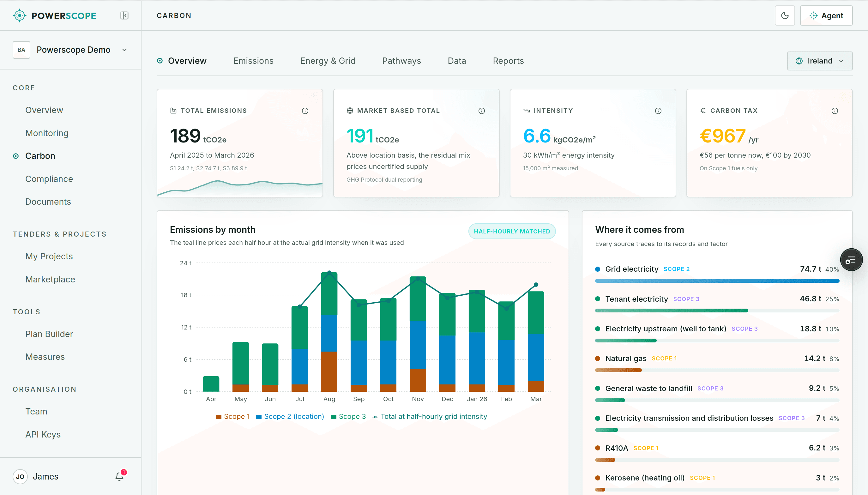Click the Carbon Tax info icon
Viewport: 868px width, 495px height.
point(834,111)
